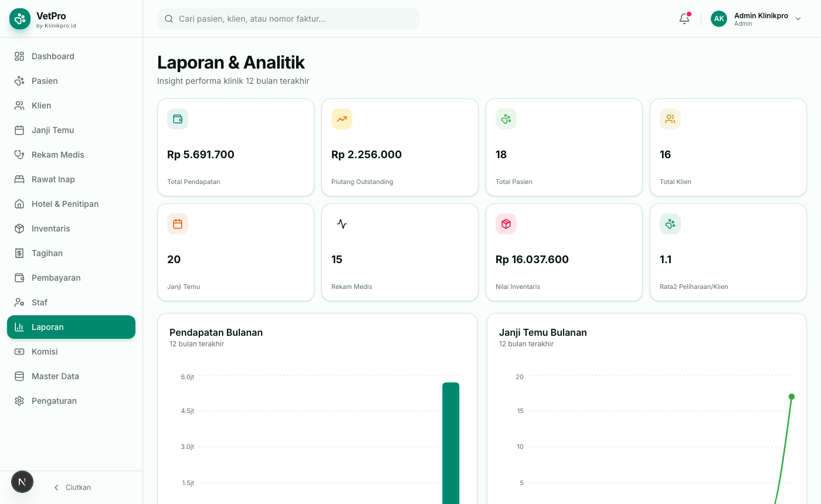Click the Rp 2.256.000 outstanding value
Screen dimensions: 821x504
(367, 155)
